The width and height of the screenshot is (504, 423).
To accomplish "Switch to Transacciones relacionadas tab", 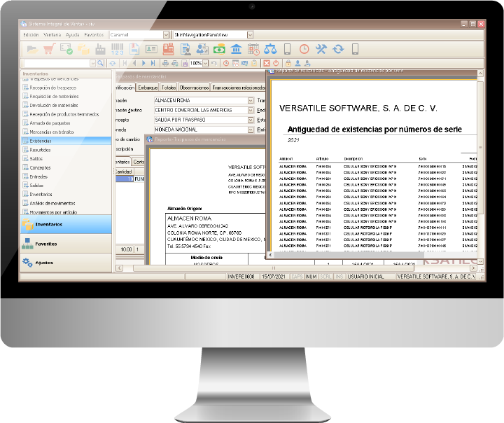I will click(238, 88).
